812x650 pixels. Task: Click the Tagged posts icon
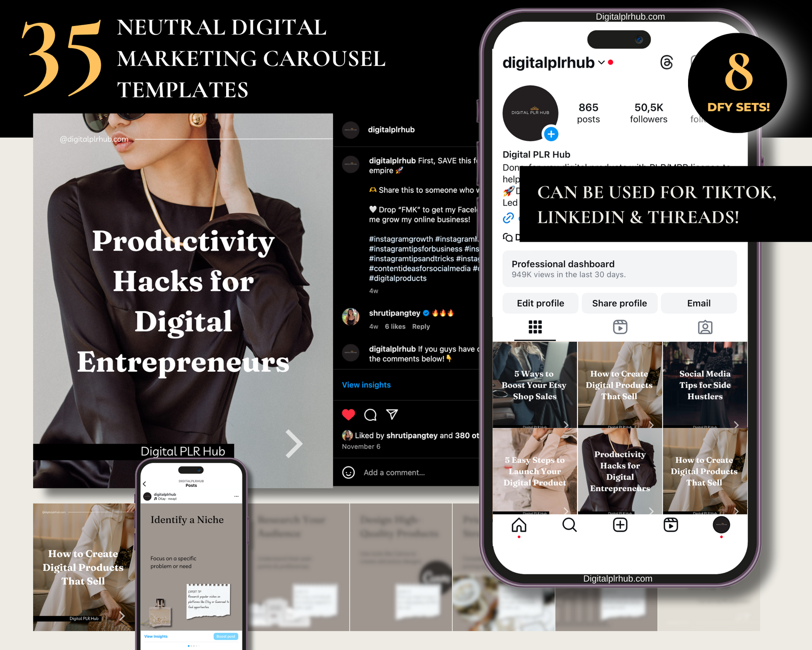[x=705, y=326]
